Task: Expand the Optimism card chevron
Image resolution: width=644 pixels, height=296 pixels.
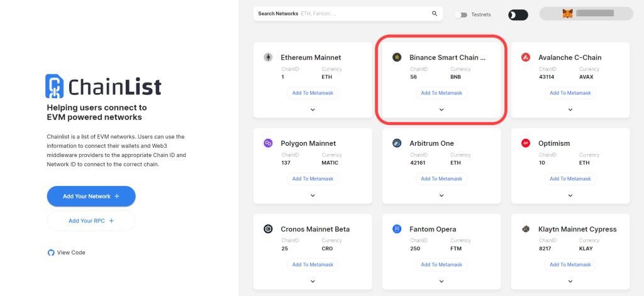Action: [x=570, y=195]
